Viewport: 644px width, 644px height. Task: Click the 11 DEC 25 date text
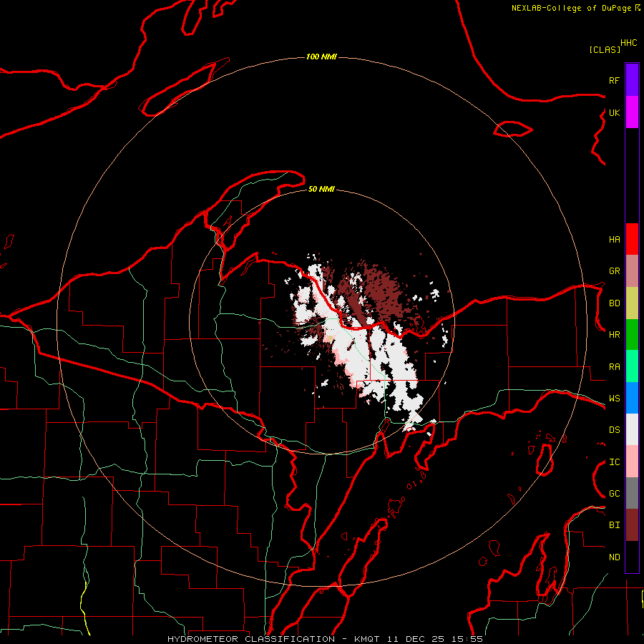click(416, 639)
